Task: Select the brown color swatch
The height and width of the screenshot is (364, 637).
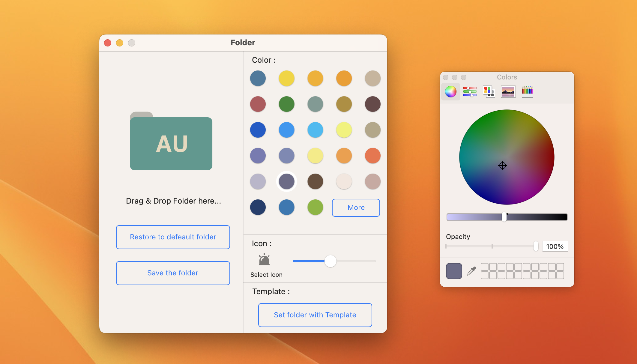Action: coord(315,181)
